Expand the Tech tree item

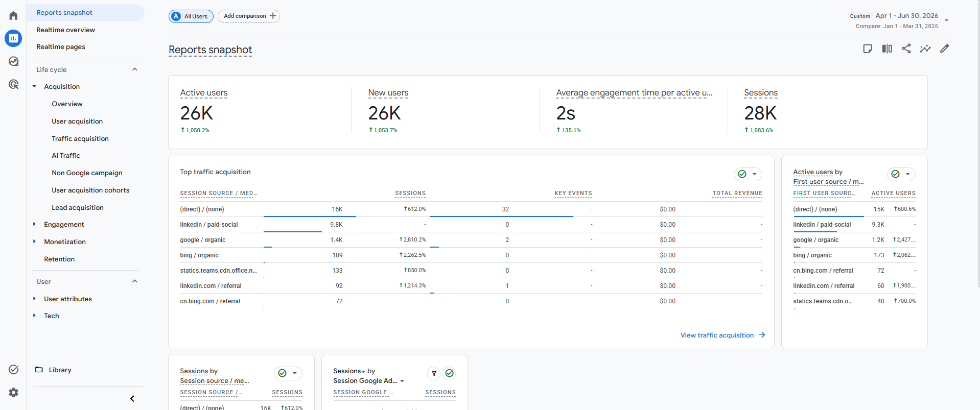(x=34, y=316)
